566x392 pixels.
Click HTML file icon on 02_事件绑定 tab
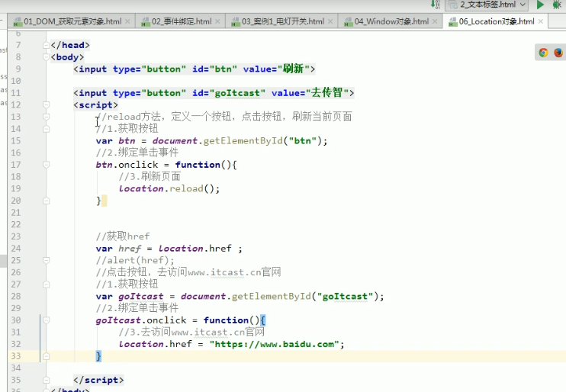click(146, 22)
